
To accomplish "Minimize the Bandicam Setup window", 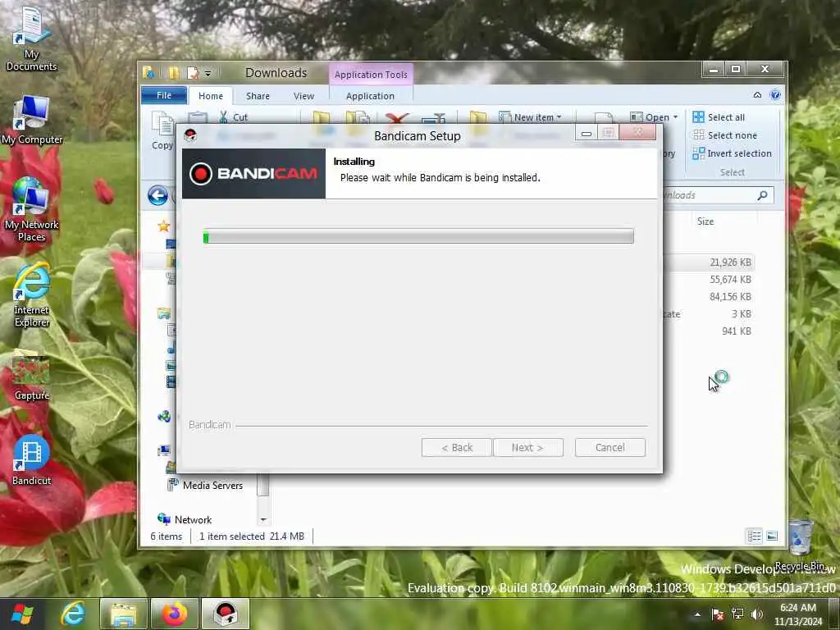I will coord(587,134).
